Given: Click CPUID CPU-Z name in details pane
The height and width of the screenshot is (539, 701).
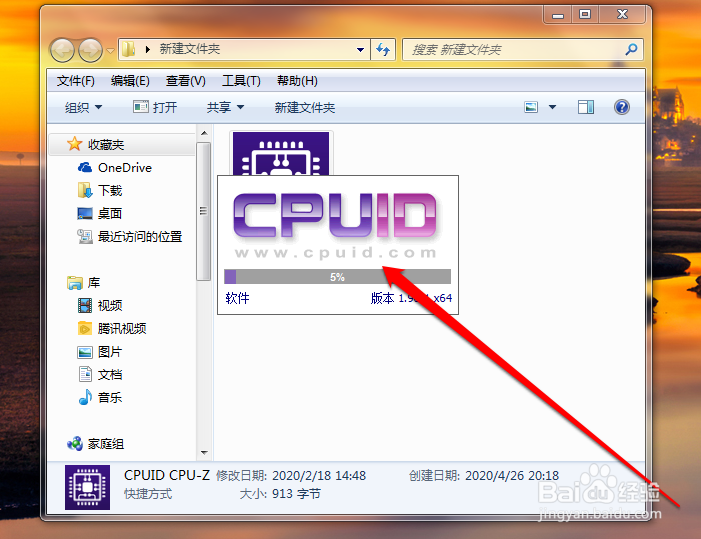Looking at the screenshot, I should click(x=167, y=475).
